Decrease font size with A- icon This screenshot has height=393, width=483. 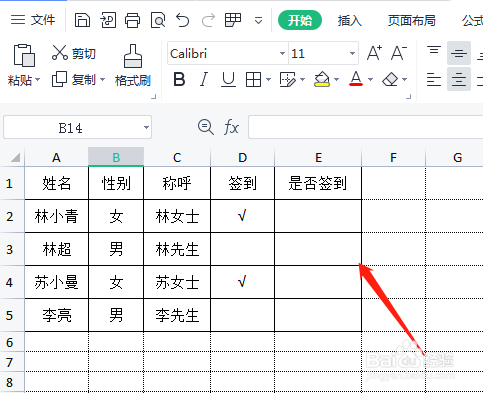pos(399,53)
